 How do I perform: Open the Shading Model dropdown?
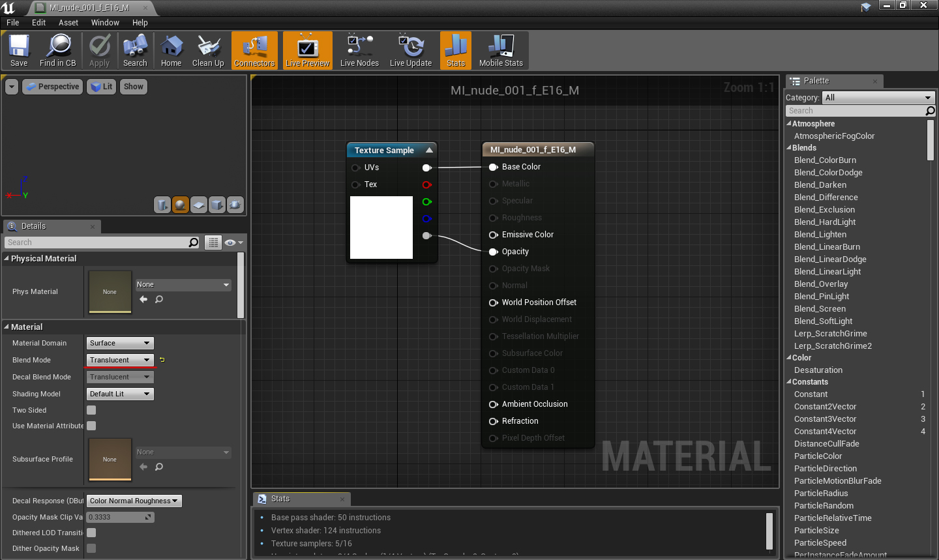(x=120, y=394)
